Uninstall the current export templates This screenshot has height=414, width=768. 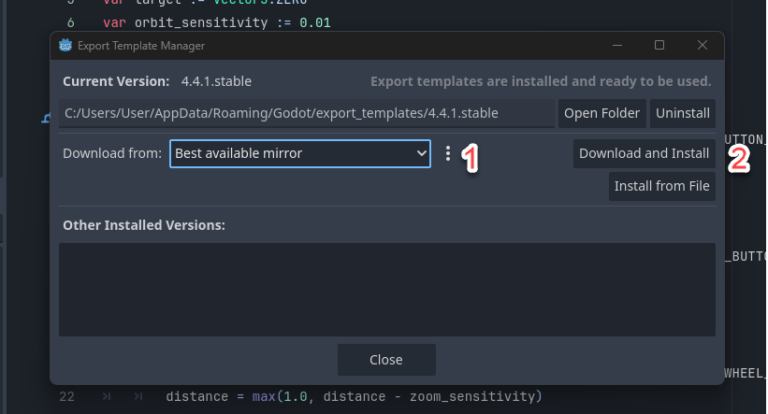[x=683, y=113]
